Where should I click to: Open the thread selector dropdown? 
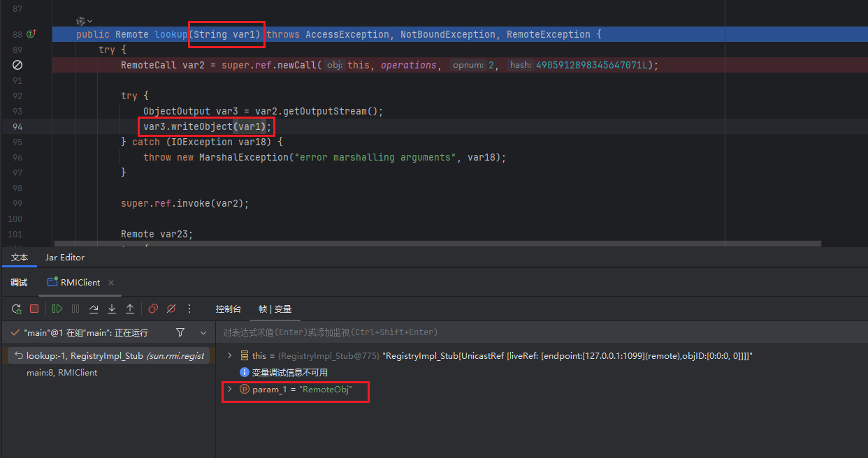[203, 332]
